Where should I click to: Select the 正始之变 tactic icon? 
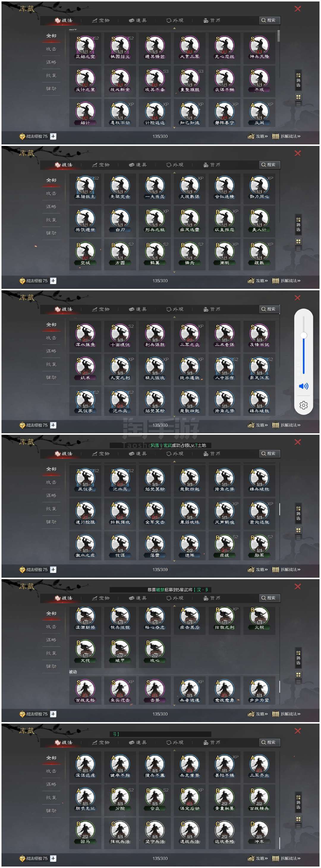[85, 48]
